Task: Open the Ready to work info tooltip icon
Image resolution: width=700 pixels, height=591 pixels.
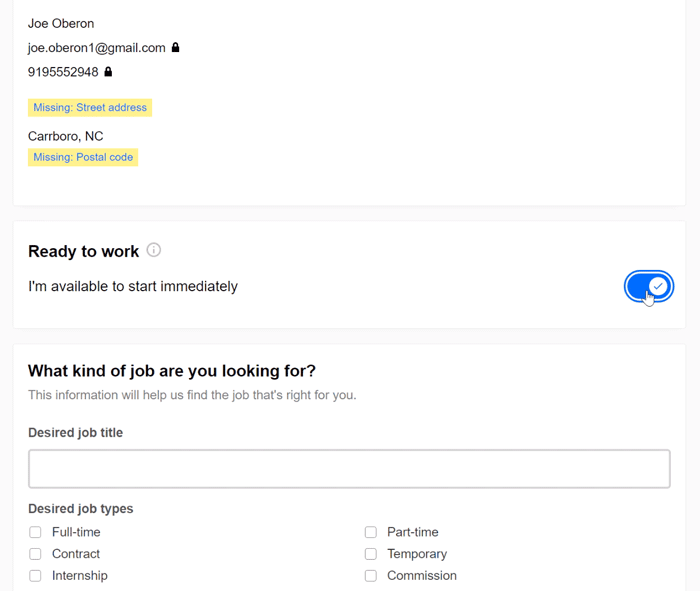Action: [x=154, y=250]
